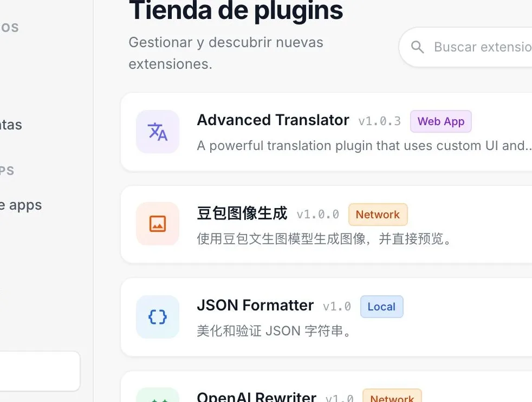Click the JSON Formatter curly braces icon

[158, 317]
